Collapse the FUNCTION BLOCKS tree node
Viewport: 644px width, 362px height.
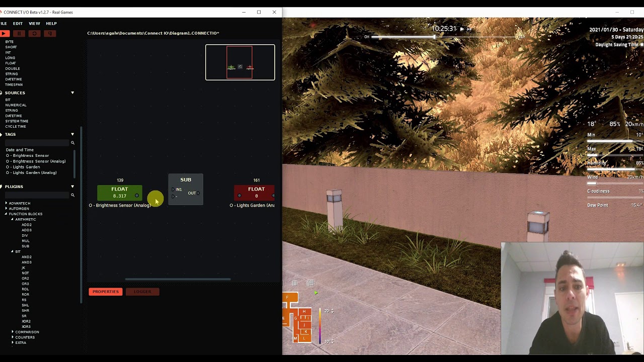(6, 214)
